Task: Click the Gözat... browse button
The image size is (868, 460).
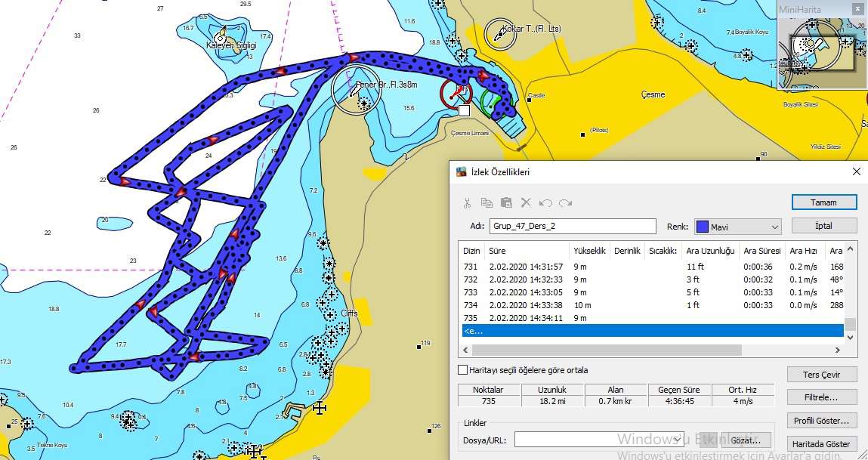Action: point(746,440)
